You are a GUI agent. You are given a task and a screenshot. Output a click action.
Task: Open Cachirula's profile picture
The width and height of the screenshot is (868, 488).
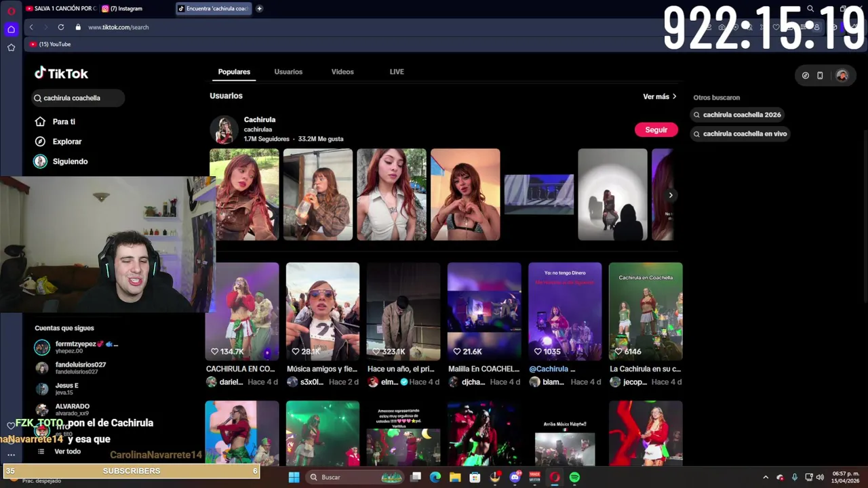coord(224,129)
